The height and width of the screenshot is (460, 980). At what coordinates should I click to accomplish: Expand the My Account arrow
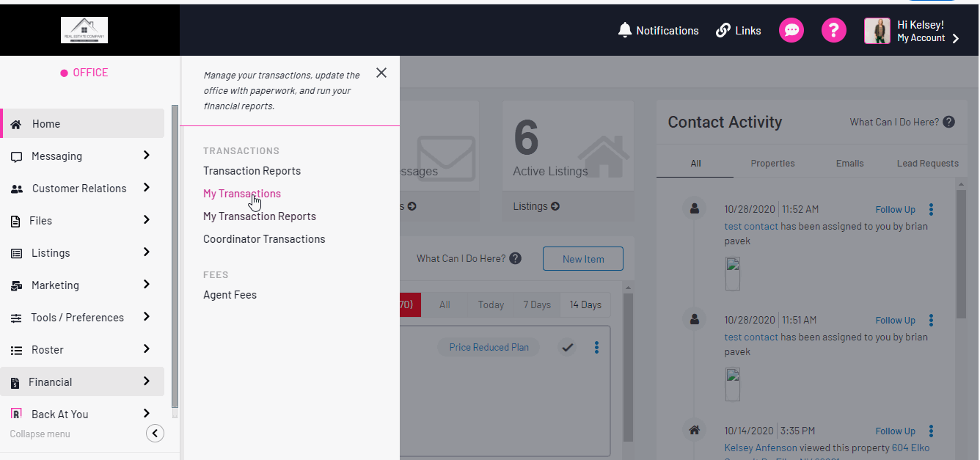(955, 39)
